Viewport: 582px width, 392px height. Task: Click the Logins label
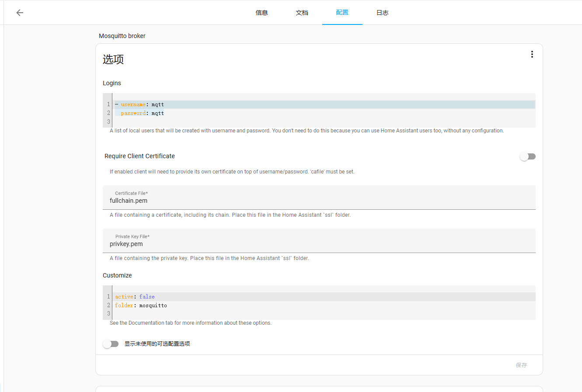click(x=112, y=83)
